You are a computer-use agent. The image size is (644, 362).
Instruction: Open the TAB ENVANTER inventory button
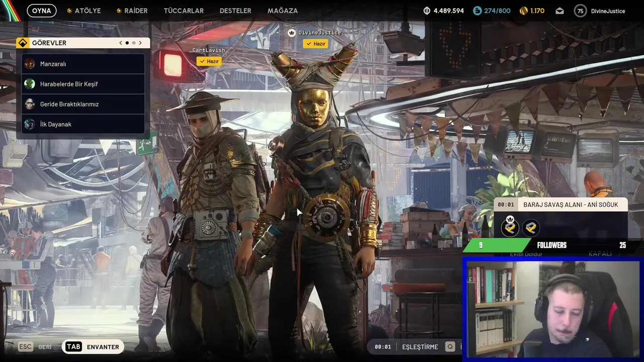(x=93, y=347)
